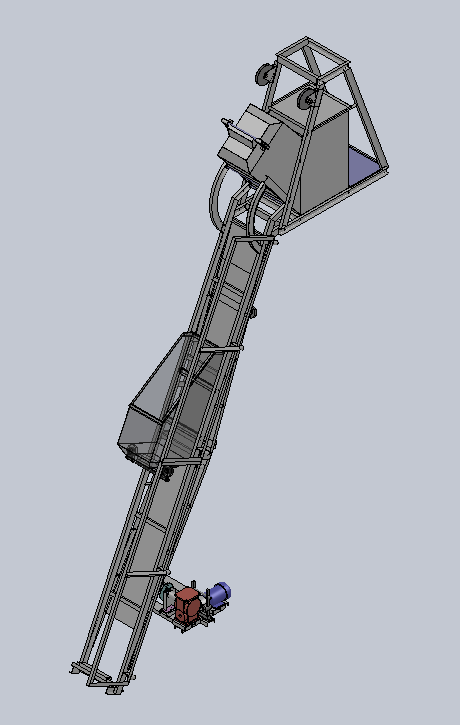460x725 pixels.
Task: Select the blue electric motor
Action: (x=219, y=595)
